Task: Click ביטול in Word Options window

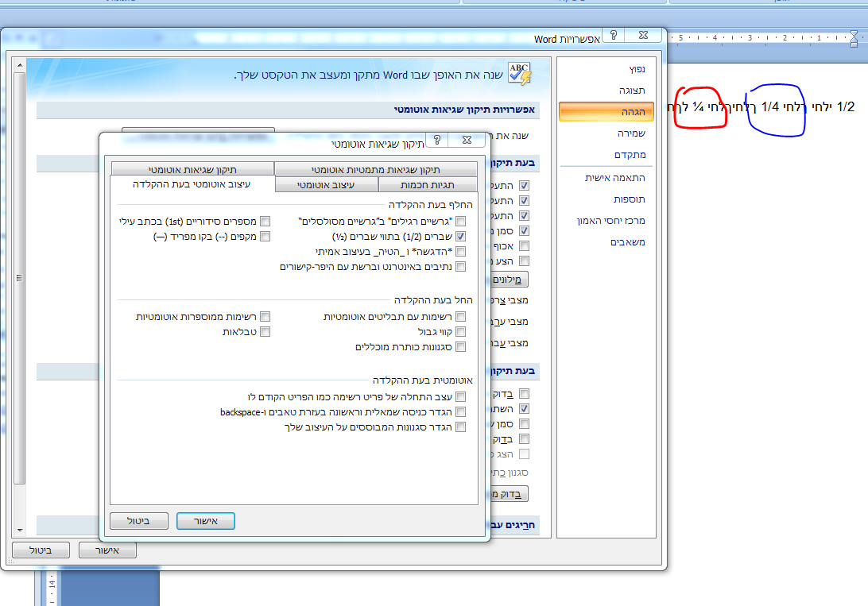Action: pos(41,550)
